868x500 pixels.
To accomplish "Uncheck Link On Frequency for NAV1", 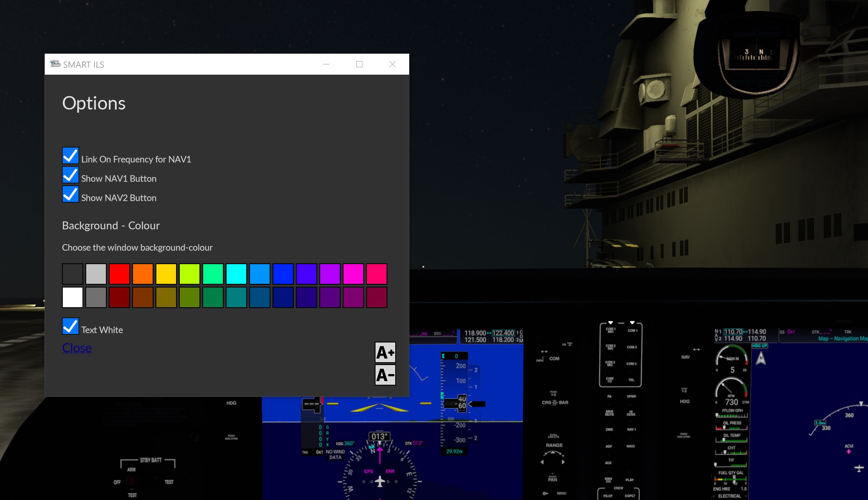I will click(x=71, y=156).
